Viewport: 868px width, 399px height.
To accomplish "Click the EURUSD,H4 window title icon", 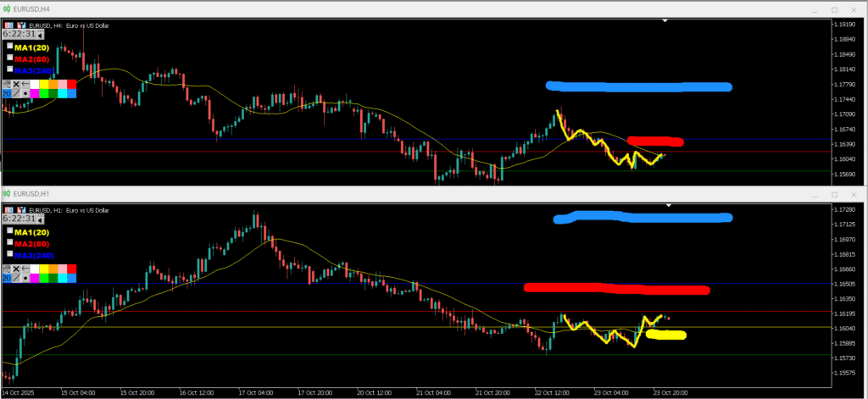I will (7, 8).
